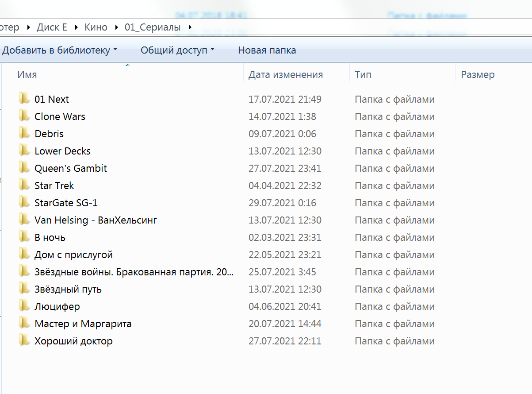Click the Star Trek folder icon
Image resolution: width=532 pixels, height=394 pixels.
tap(24, 185)
